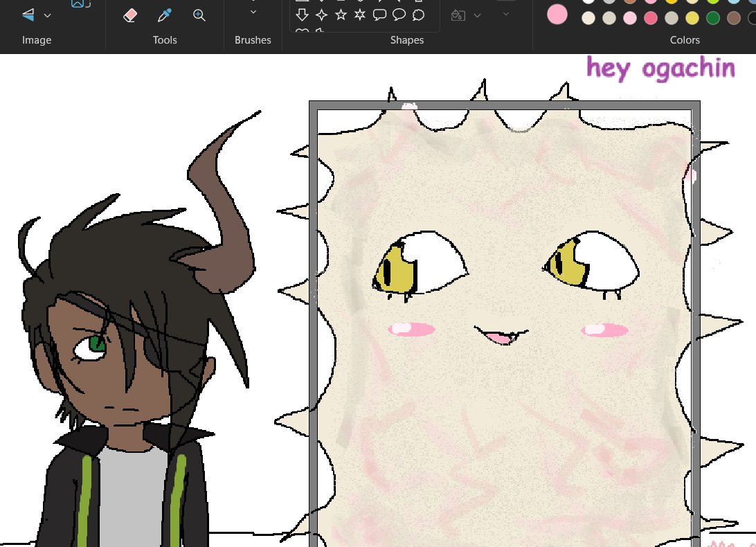Select the oval callout shape
This screenshot has height=547, width=756.
pyautogui.click(x=399, y=15)
